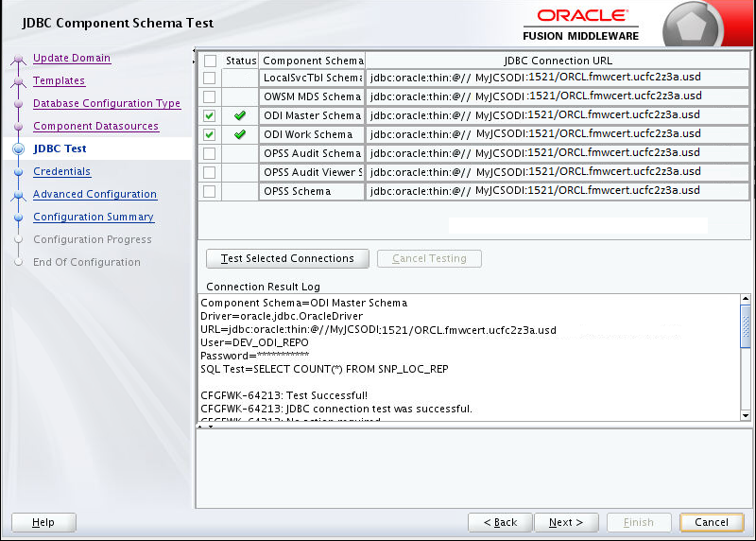
Task: Jump to Credentials step
Action: 61,171
